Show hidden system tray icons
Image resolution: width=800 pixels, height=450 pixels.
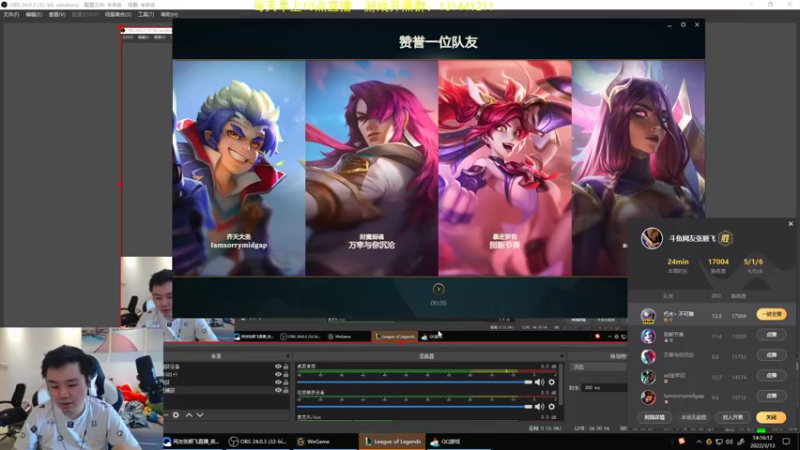coord(698,442)
